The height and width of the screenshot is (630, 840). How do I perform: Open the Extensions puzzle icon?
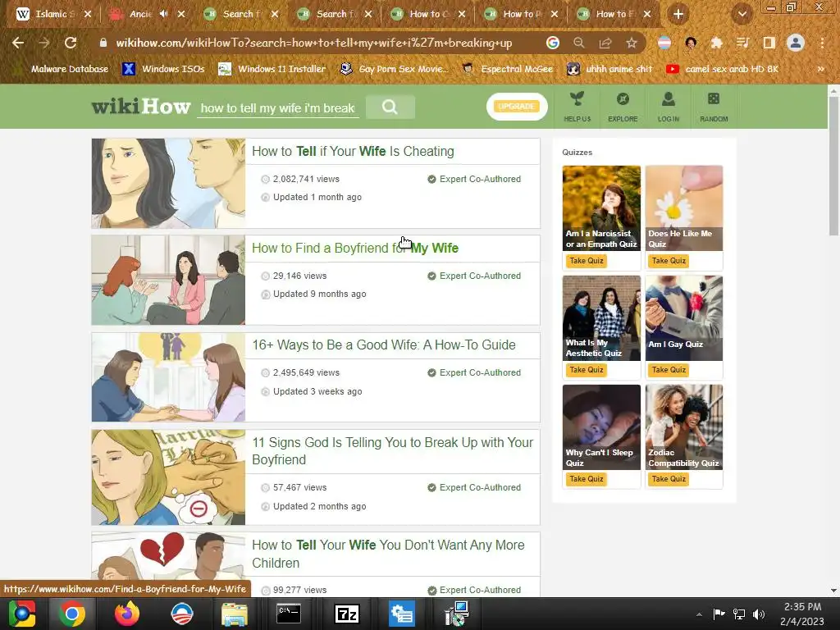(716, 43)
